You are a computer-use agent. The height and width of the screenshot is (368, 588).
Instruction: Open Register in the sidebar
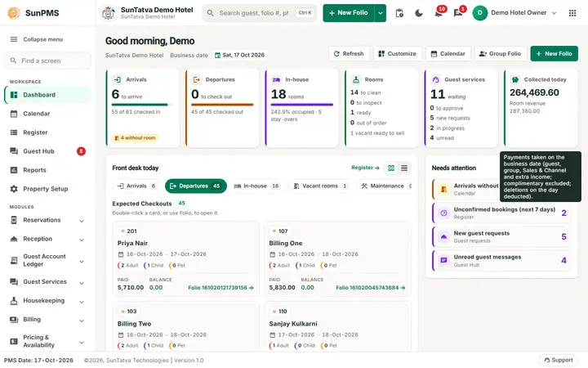tap(47, 132)
